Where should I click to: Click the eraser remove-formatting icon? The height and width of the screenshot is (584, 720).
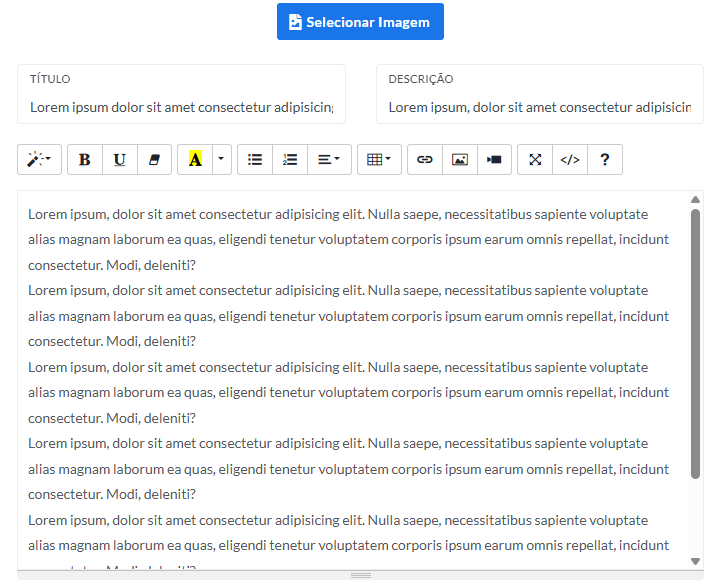(x=154, y=159)
